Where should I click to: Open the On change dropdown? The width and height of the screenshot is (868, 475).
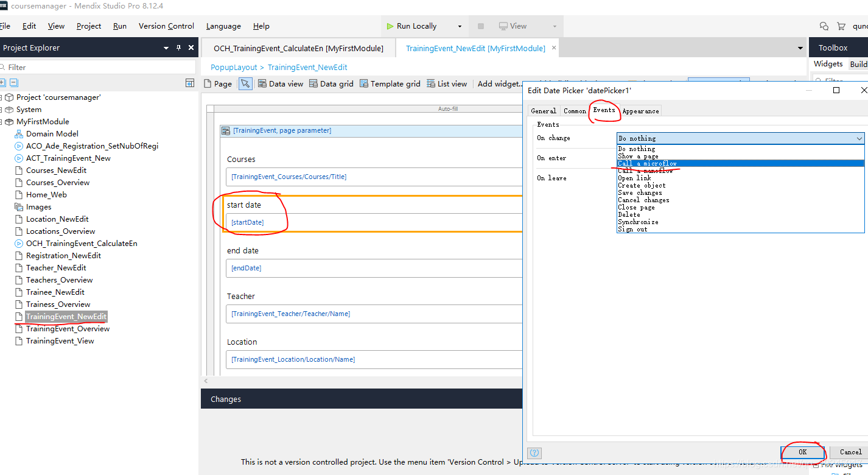pos(740,138)
